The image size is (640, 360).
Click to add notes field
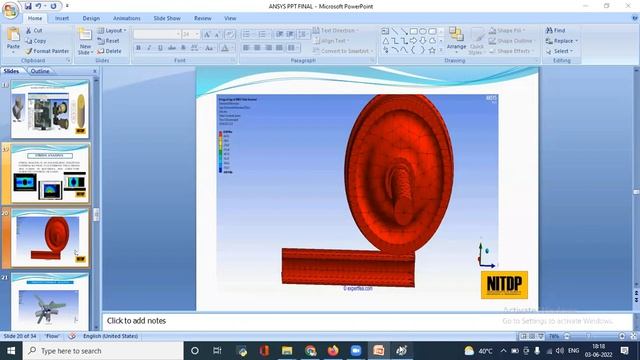pyautogui.click(x=367, y=321)
